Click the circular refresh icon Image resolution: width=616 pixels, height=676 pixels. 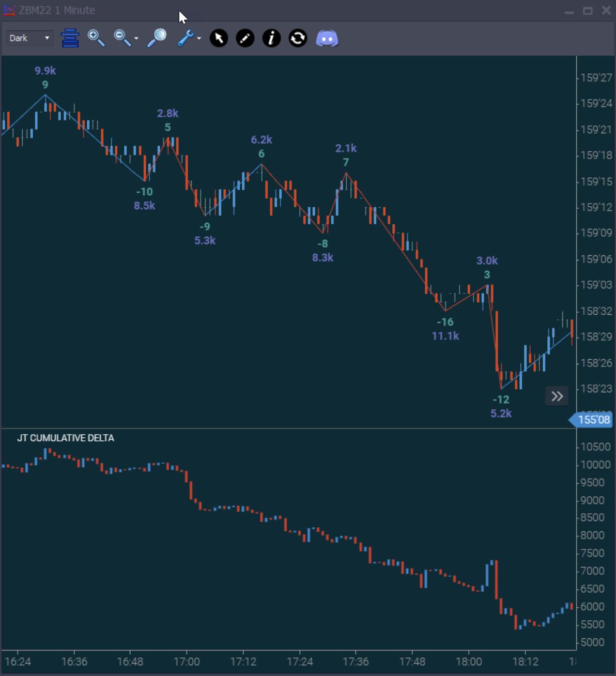point(298,38)
